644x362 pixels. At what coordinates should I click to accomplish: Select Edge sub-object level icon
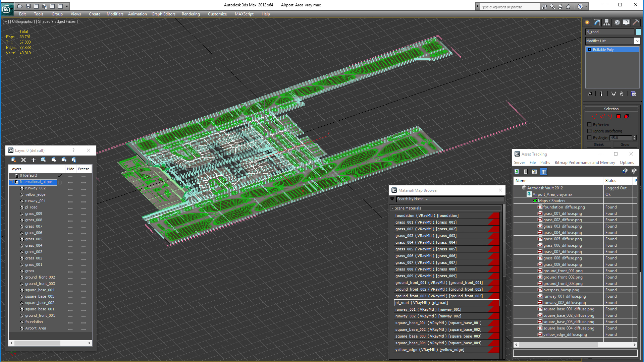coord(602,117)
